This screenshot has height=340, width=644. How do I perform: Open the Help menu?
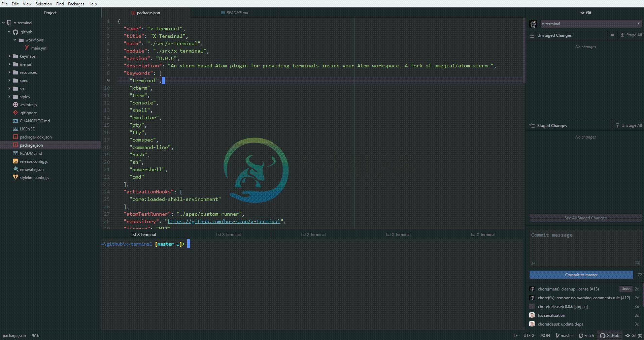tap(93, 4)
